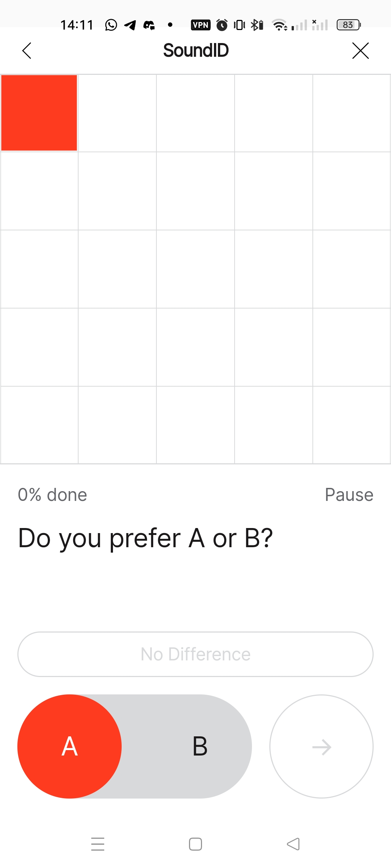Close the SoundID test with X icon
This screenshot has height=868, width=391.
[361, 50]
